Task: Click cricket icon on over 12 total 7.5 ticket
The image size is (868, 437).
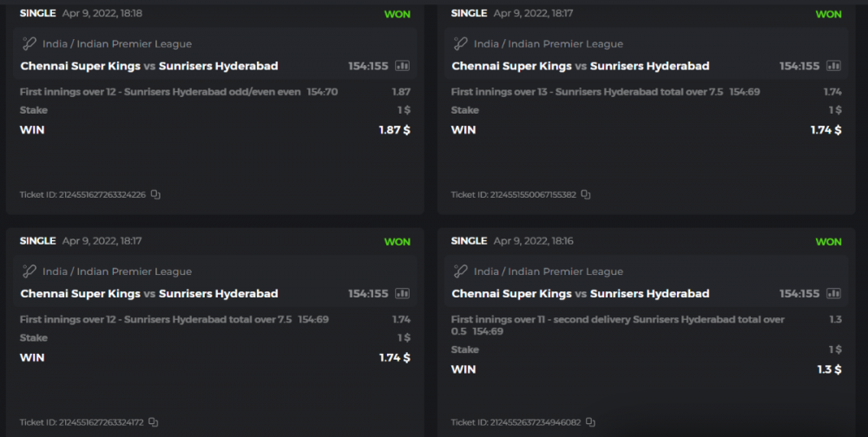Action: point(29,271)
